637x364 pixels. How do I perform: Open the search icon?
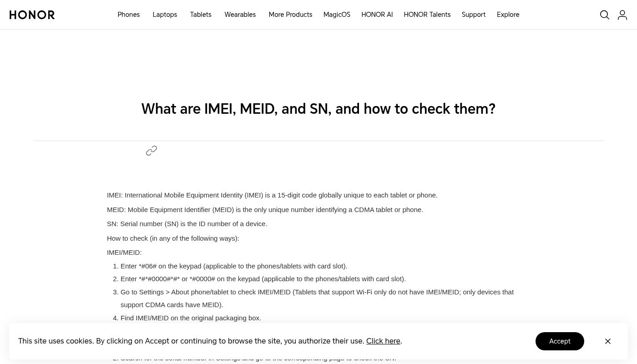pyautogui.click(x=604, y=15)
